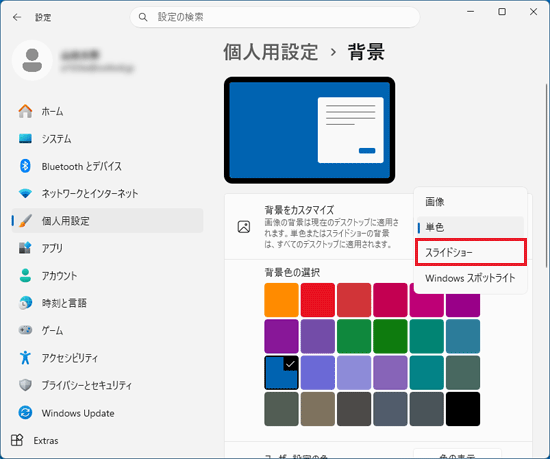Click the アクセシビリティ figure icon

tap(25, 357)
